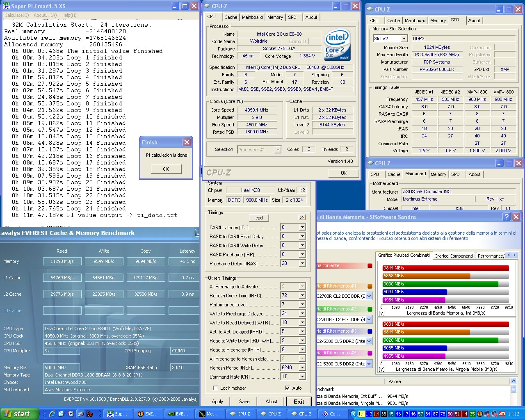Open the 'Co...' Sandra taskbar item
The width and height of the screenshot is (525, 420).
point(333,414)
